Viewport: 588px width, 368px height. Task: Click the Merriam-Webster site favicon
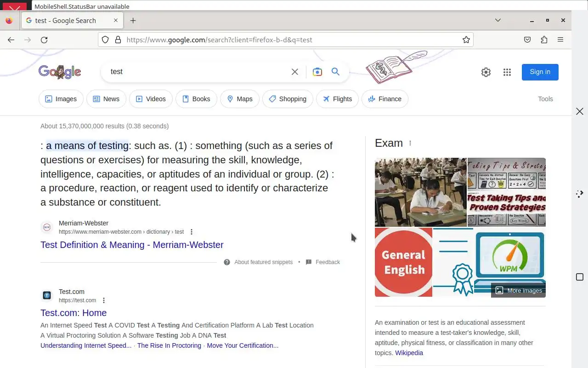47,227
